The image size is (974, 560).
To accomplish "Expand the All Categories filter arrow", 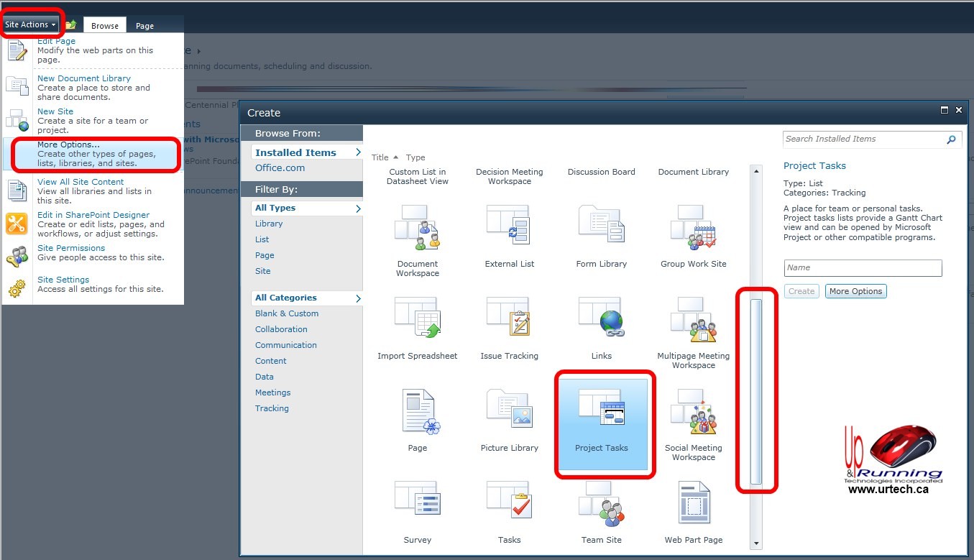I will (x=358, y=298).
